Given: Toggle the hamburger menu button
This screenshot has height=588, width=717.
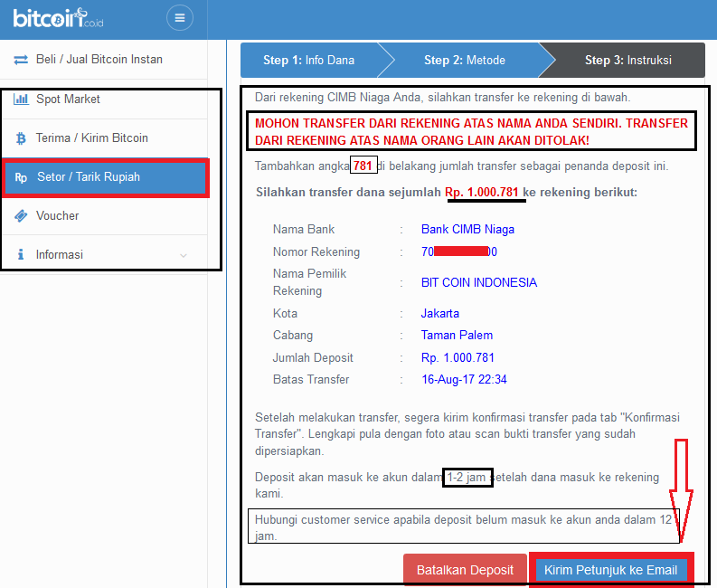Looking at the screenshot, I should click(x=180, y=18).
